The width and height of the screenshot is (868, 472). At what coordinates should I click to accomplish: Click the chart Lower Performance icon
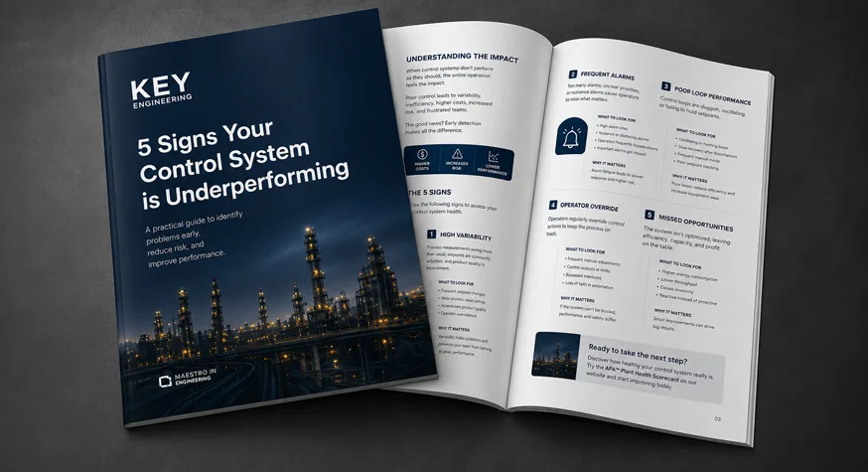[494, 157]
